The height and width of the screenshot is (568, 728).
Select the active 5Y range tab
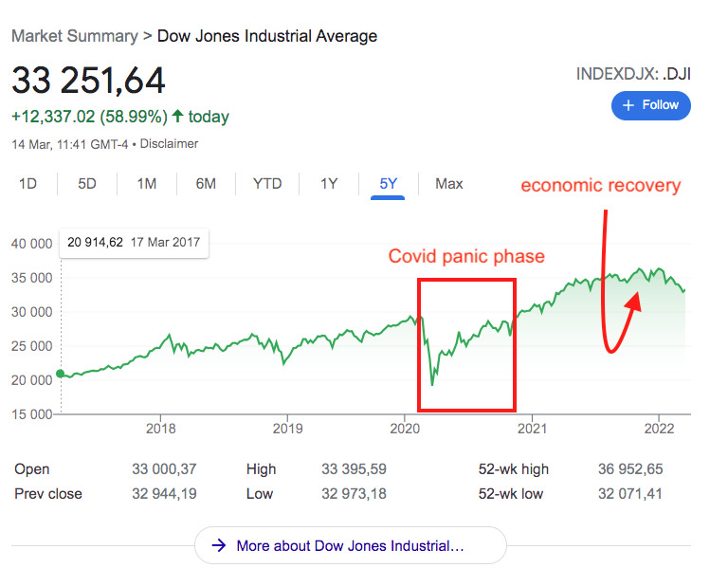click(x=388, y=184)
